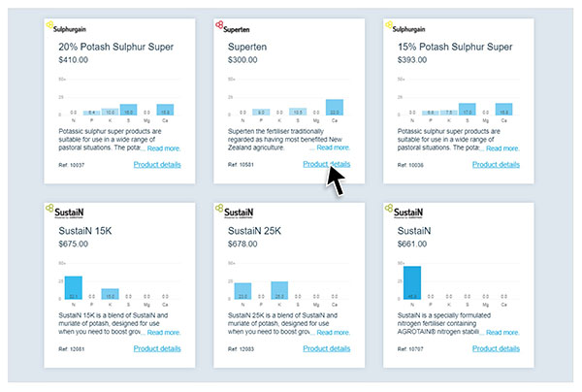582x392 pixels.
Task: Open Product details for 20% Potash Sulphur Super
Action: coord(157,165)
